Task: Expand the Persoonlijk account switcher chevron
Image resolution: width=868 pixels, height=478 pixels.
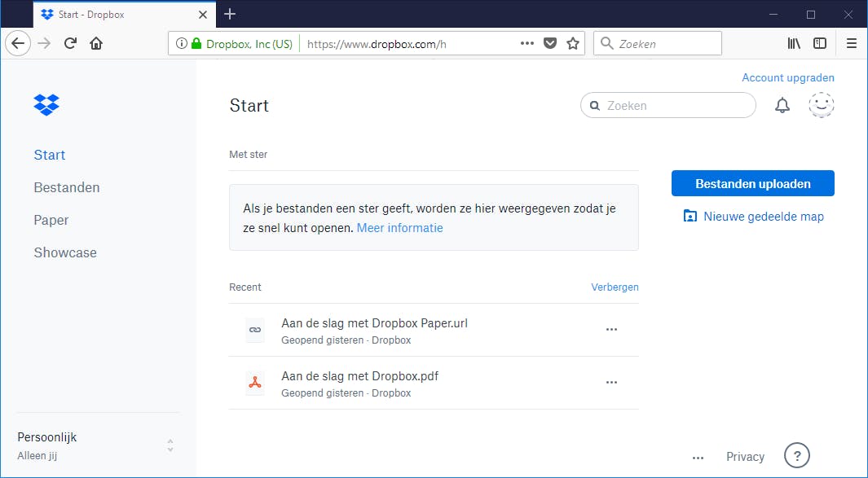Action: pos(170,445)
